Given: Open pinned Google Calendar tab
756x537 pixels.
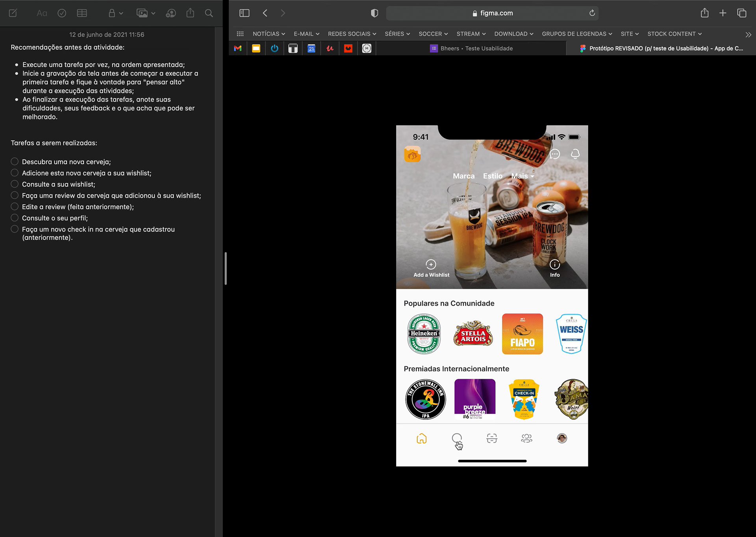Looking at the screenshot, I should click(x=311, y=48).
